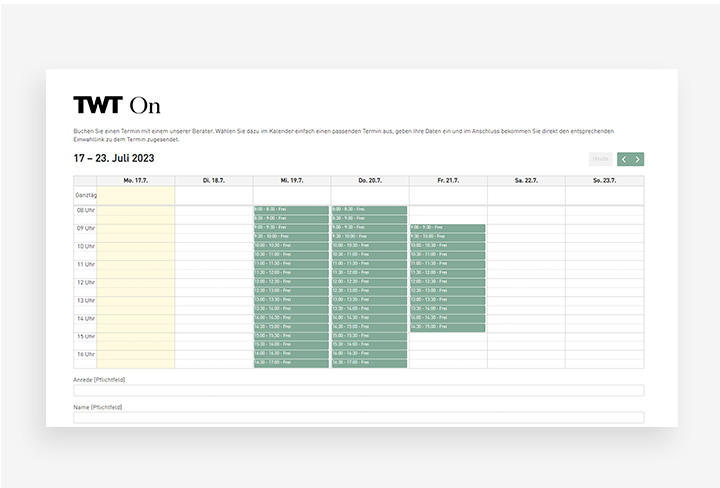Pick Friday 9:00 - 9:30 free slot

click(x=447, y=228)
